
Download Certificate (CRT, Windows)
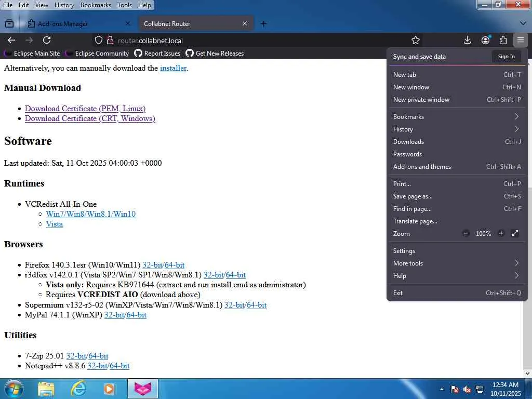tap(90, 118)
